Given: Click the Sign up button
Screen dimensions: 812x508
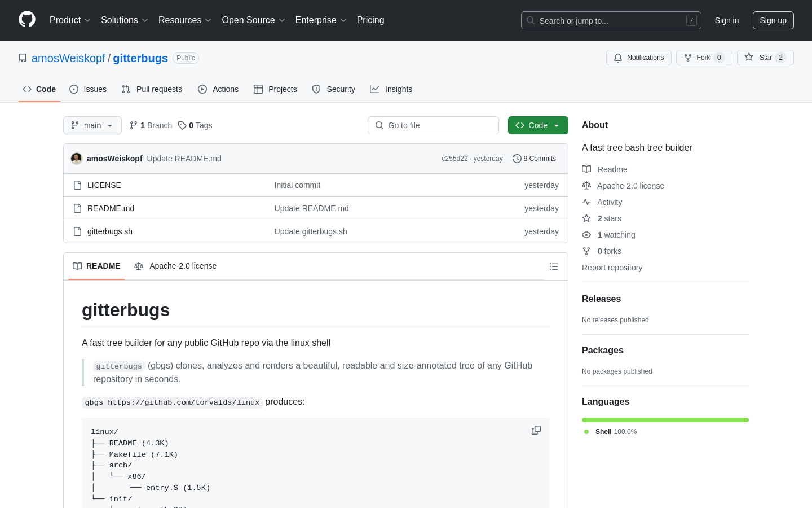Looking at the screenshot, I should point(773,20).
